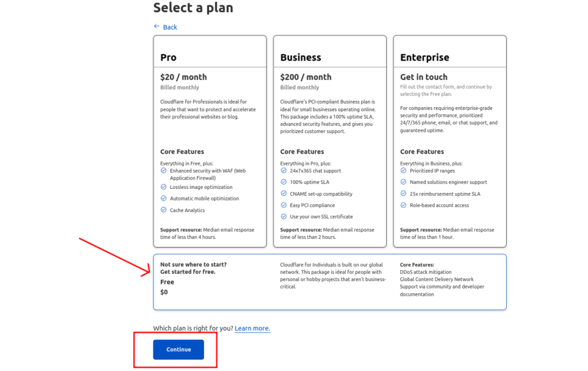
Task: Click the checkmark next to Cache Analytics
Action: (164, 210)
